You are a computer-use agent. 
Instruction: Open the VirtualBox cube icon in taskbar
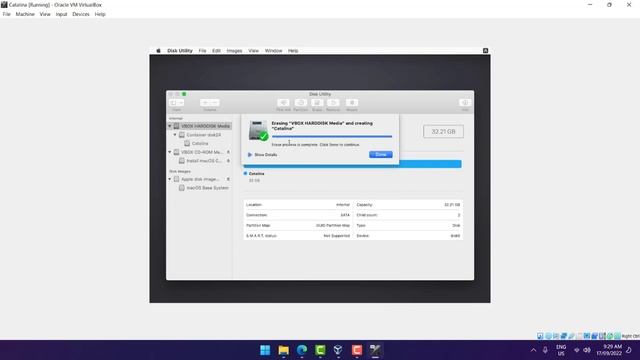tap(338, 350)
